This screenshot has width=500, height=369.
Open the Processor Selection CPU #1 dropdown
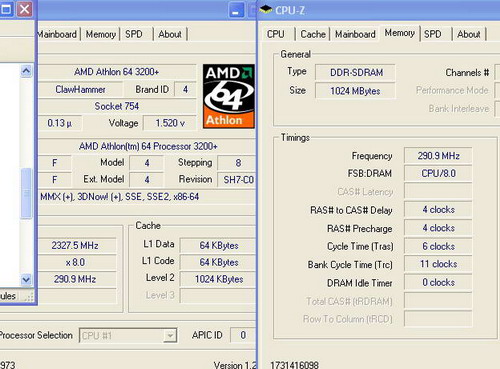pyautogui.click(x=128, y=335)
